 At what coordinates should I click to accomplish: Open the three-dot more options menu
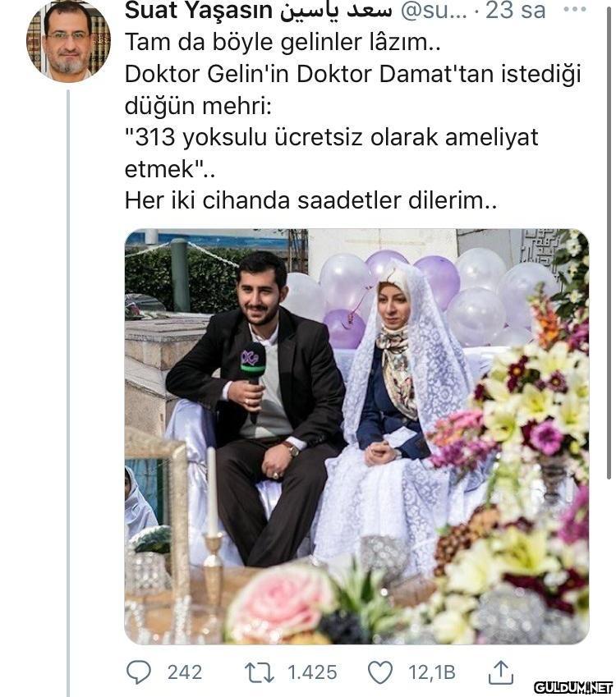click(575, 9)
